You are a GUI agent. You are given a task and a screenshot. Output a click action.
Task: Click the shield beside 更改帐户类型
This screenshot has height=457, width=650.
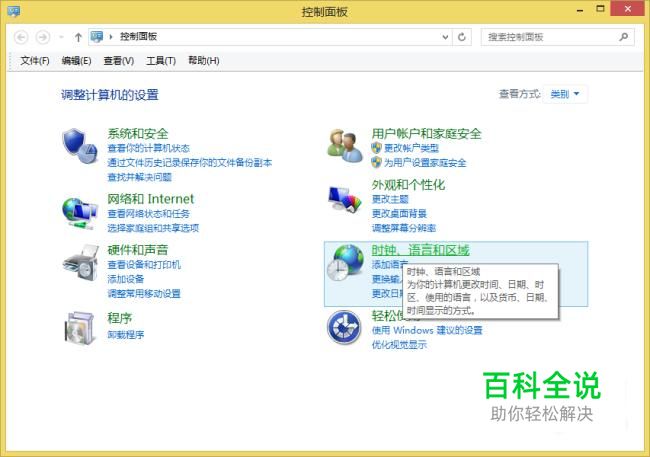click(376, 148)
